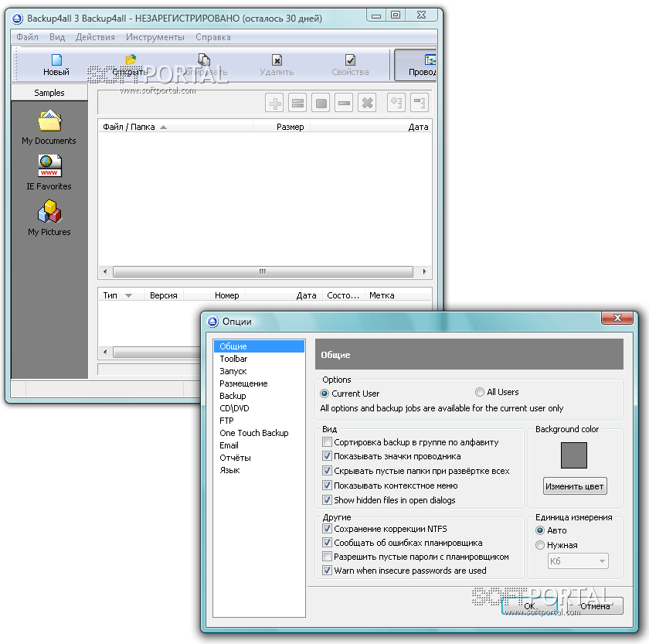Viewport: 649px width, 644px height.
Task: Click the Версия column header
Action: (164, 295)
